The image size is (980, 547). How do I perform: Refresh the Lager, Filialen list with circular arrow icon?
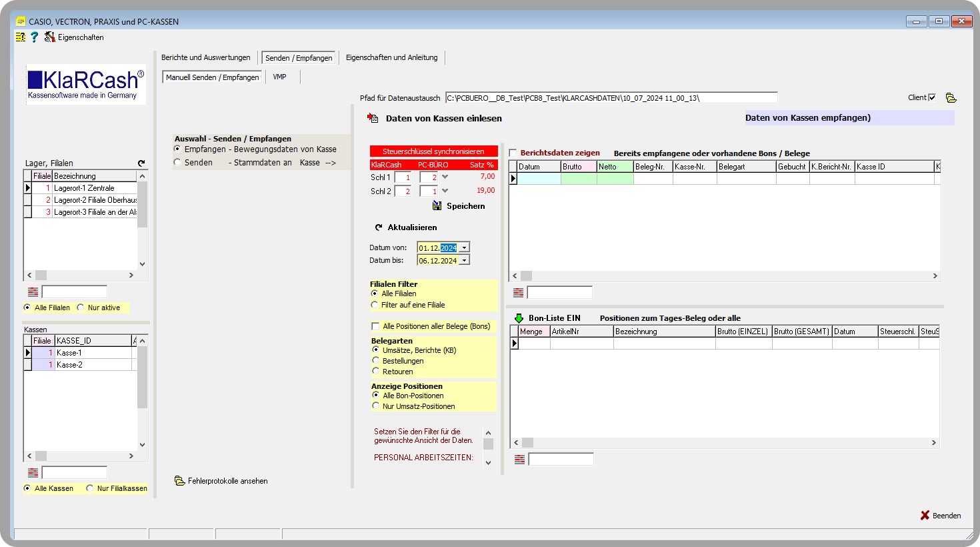click(141, 163)
